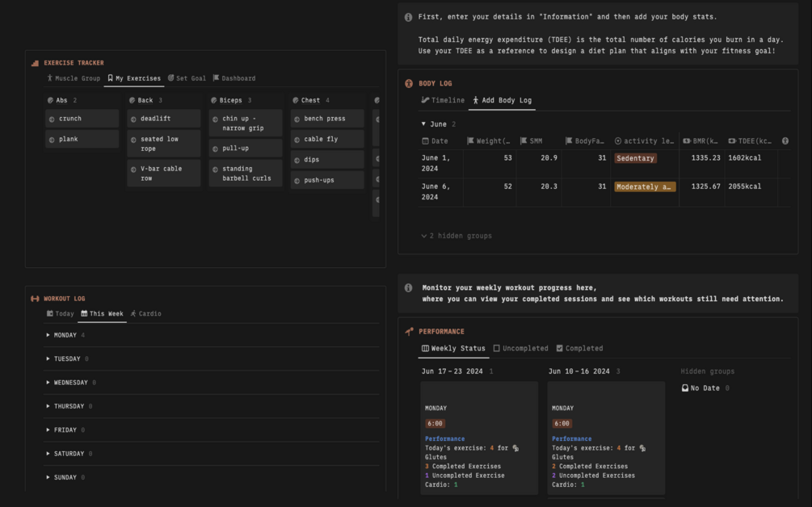This screenshot has width=812, height=507.
Task: Click the Performance heading icon
Action: pyautogui.click(x=410, y=331)
